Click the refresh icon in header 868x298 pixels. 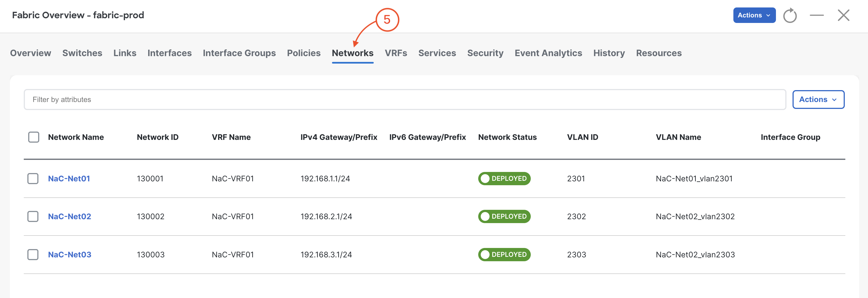[x=789, y=15]
